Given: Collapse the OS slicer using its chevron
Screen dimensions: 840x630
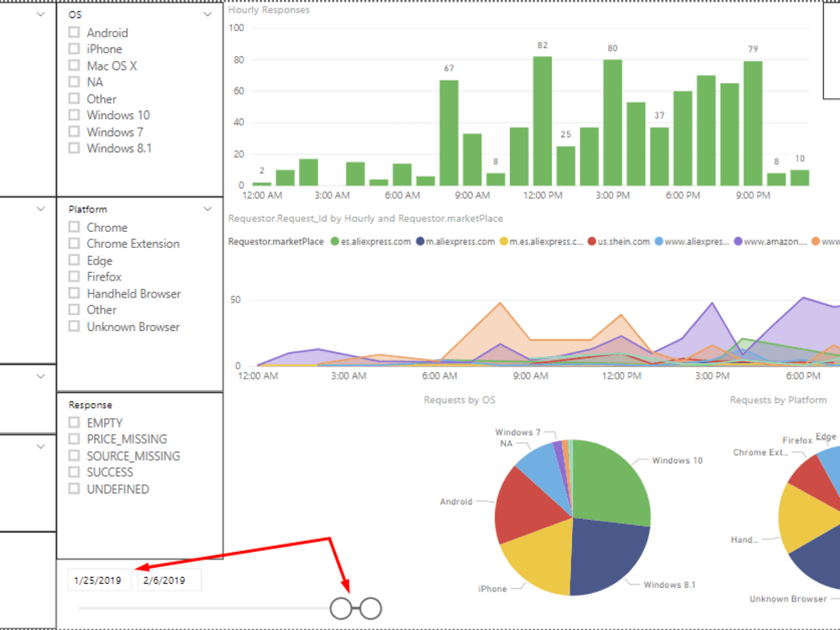Looking at the screenshot, I should click(x=207, y=14).
